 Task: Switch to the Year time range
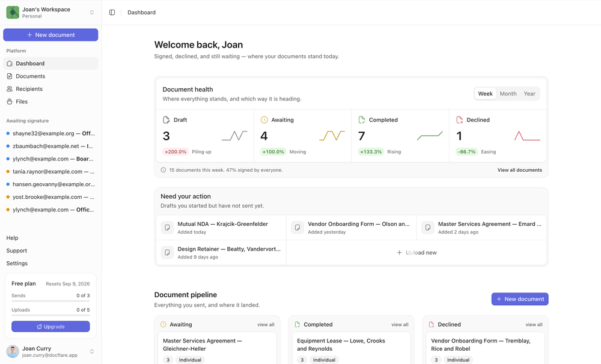(529, 94)
